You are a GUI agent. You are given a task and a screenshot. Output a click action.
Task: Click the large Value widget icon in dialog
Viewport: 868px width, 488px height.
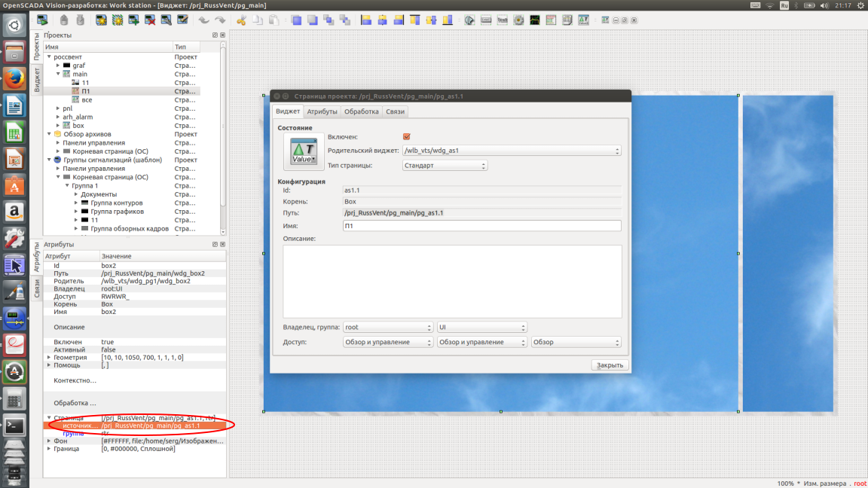(x=304, y=151)
